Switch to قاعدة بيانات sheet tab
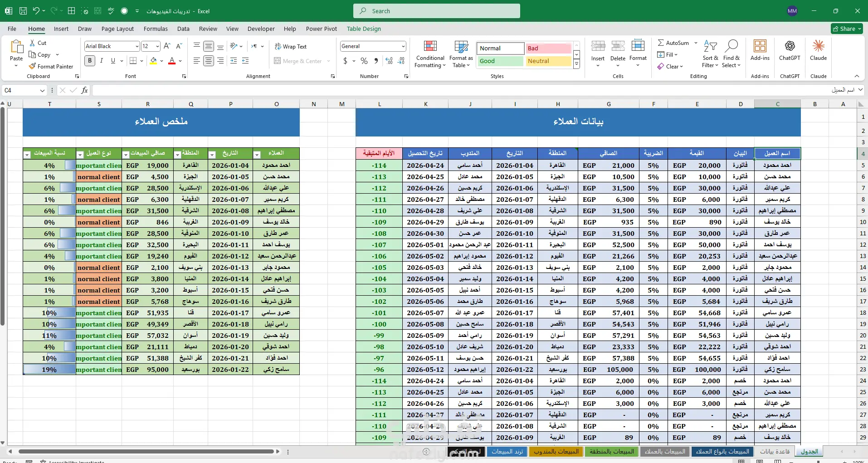This screenshot has width=868, height=463. tap(775, 451)
